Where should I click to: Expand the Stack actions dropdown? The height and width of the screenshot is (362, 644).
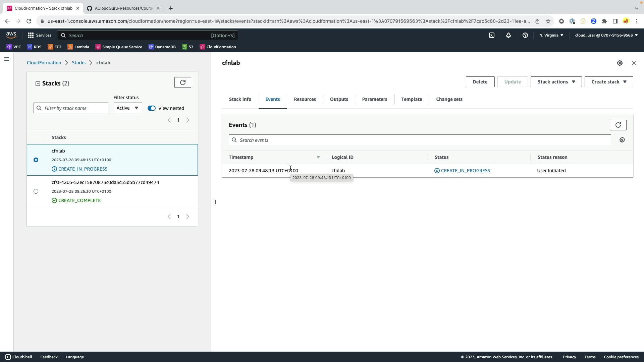point(556,82)
